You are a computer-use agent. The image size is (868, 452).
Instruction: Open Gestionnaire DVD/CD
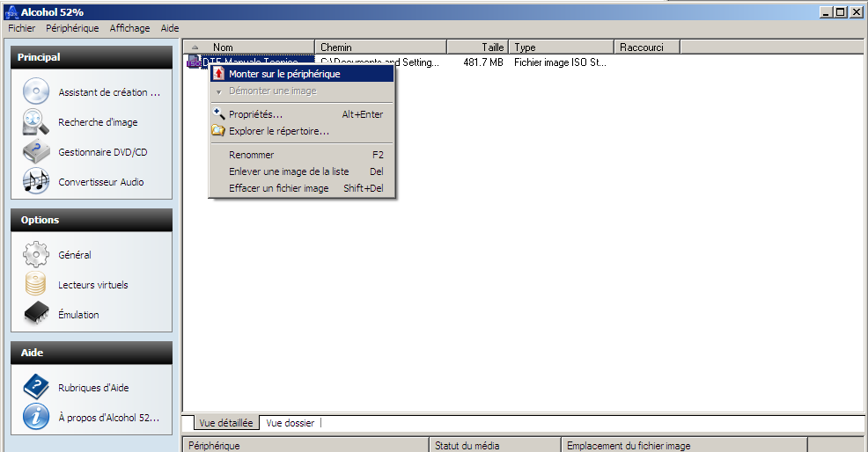click(x=103, y=152)
